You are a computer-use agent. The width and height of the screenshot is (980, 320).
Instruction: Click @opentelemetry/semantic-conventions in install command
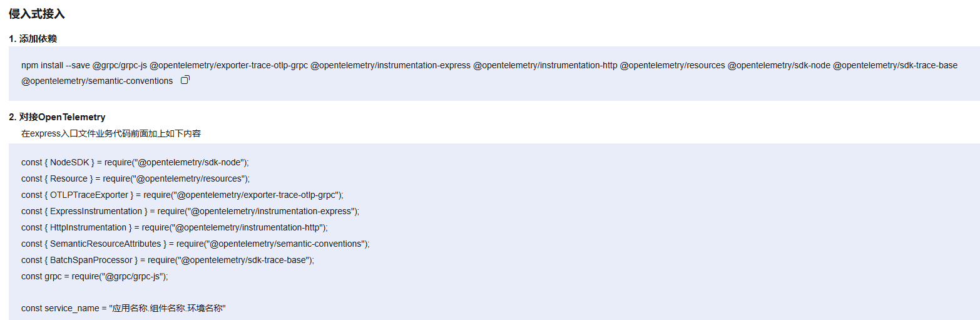coord(97,81)
